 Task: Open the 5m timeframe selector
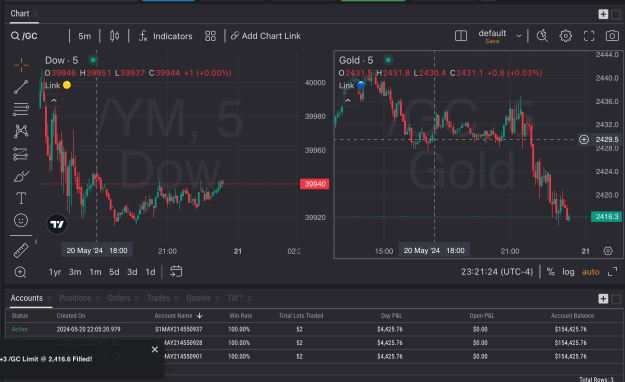pyautogui.click(x=85, y=36)
